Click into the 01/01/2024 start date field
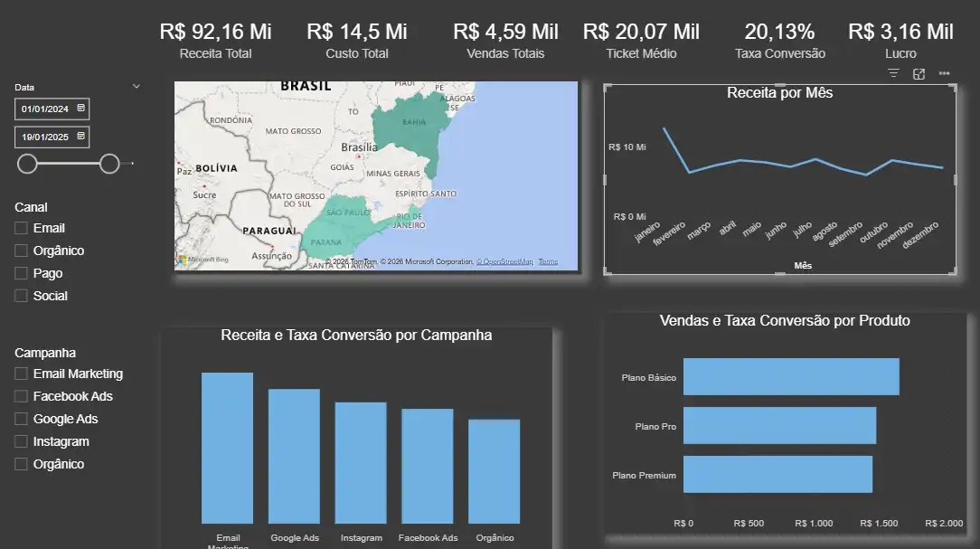Screen dimensions: 980x549 [x=45, y=109]
